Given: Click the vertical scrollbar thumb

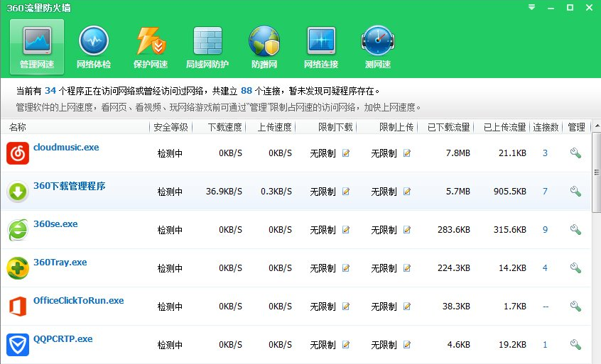Looking at the screenshot, I should (597, 172).
